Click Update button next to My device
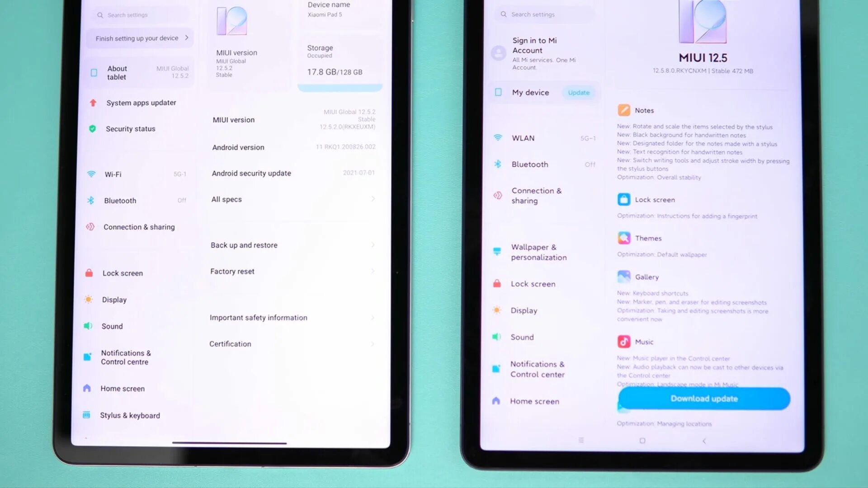Screen dimensions: 868x488 click(578, 92)
